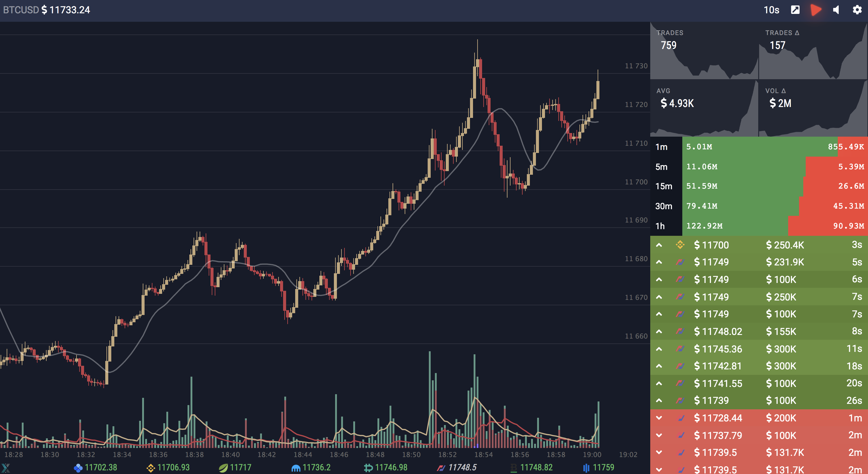
Task: Select the 1h volume stats row label
Action: [660, 226]
